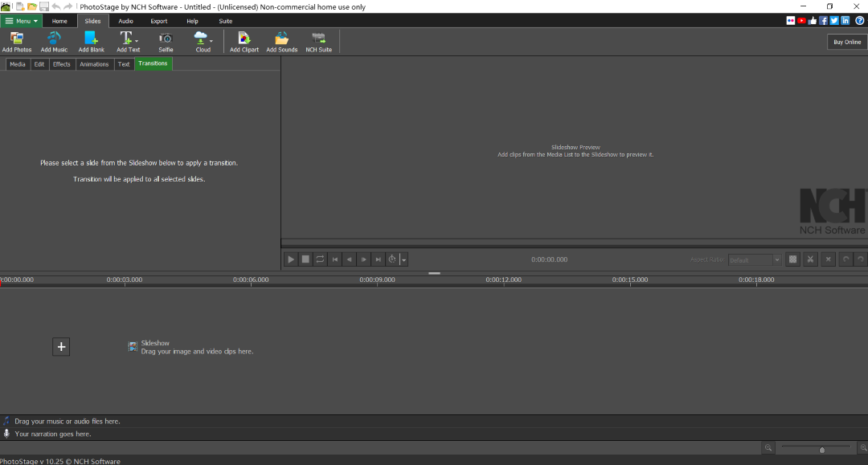Adjust the timeline zoom slider handle

(x=821, y=450)
